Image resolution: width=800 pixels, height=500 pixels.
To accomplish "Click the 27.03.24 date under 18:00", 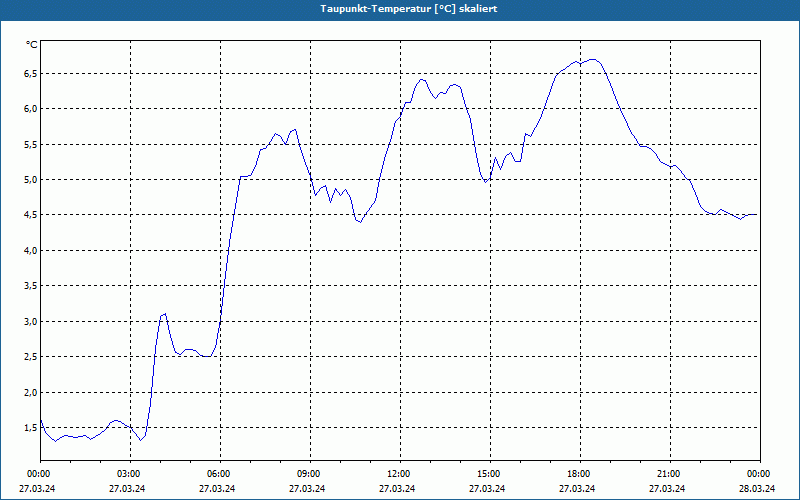I will pos(577,488).
